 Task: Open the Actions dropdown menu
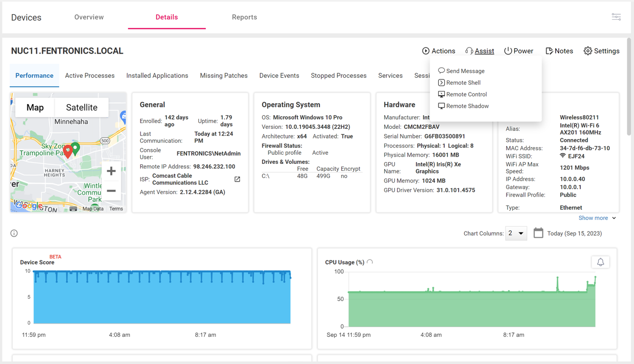[x=438, y=51]
